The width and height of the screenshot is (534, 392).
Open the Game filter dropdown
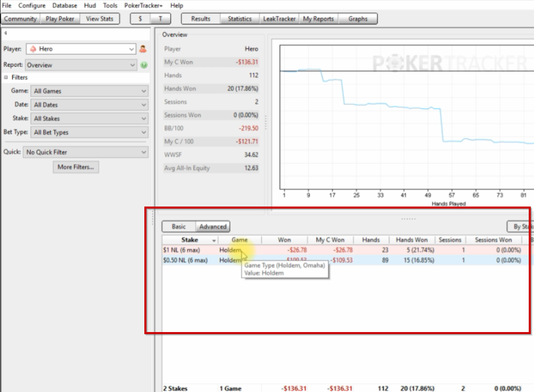(89, 91)
